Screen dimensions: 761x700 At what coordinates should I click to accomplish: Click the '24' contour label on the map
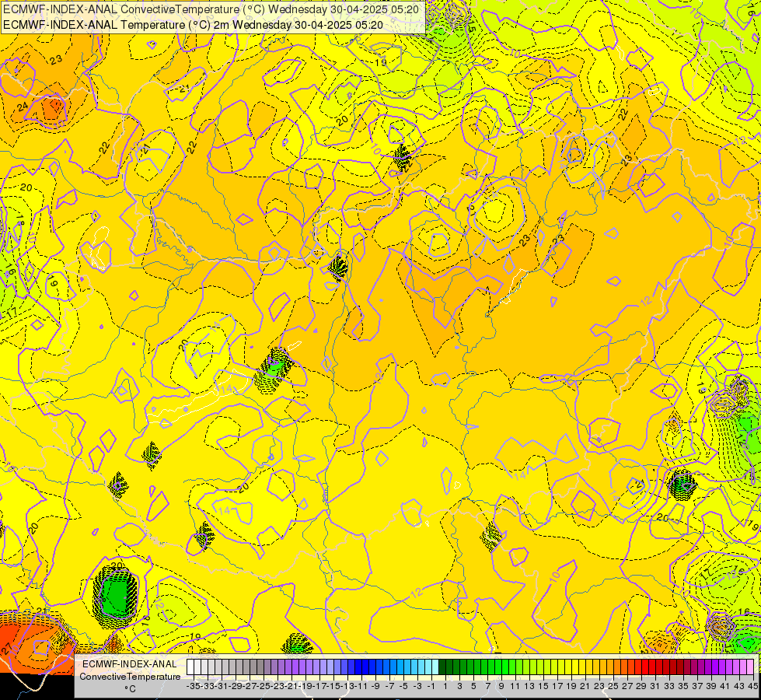[23, 107]
